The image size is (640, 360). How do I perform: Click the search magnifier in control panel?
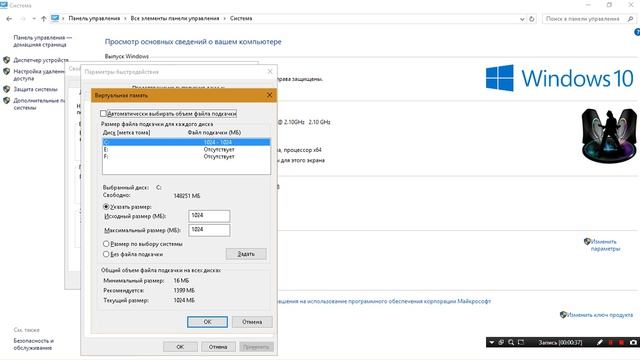point(631,19)
